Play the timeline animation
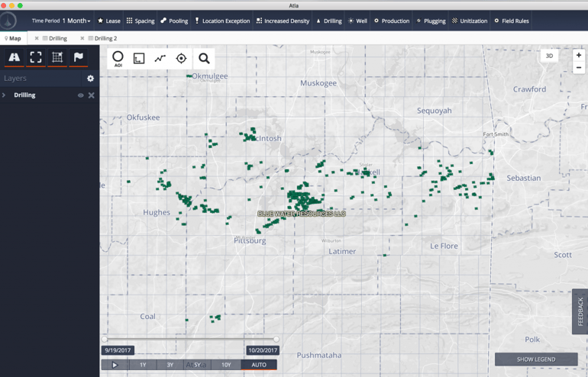Image resolution: width=588 pixels, height=377 pixels. tap(115, 365)
